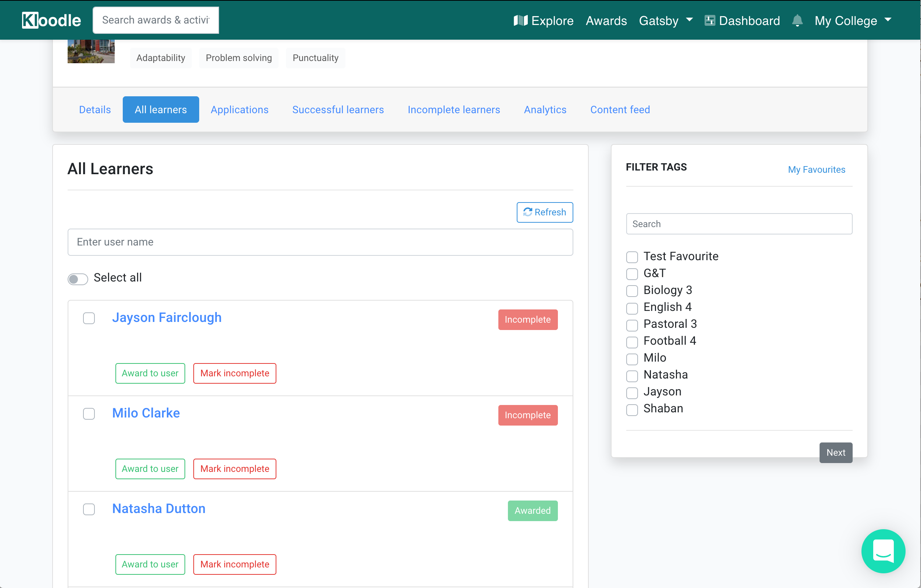Switch to the Applications tab
The height and width of the screenshot is (588, 921).
239,110
